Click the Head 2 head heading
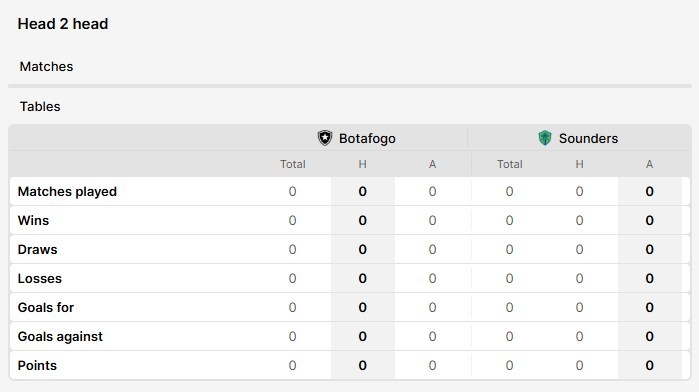 click(x=63, y=24)
